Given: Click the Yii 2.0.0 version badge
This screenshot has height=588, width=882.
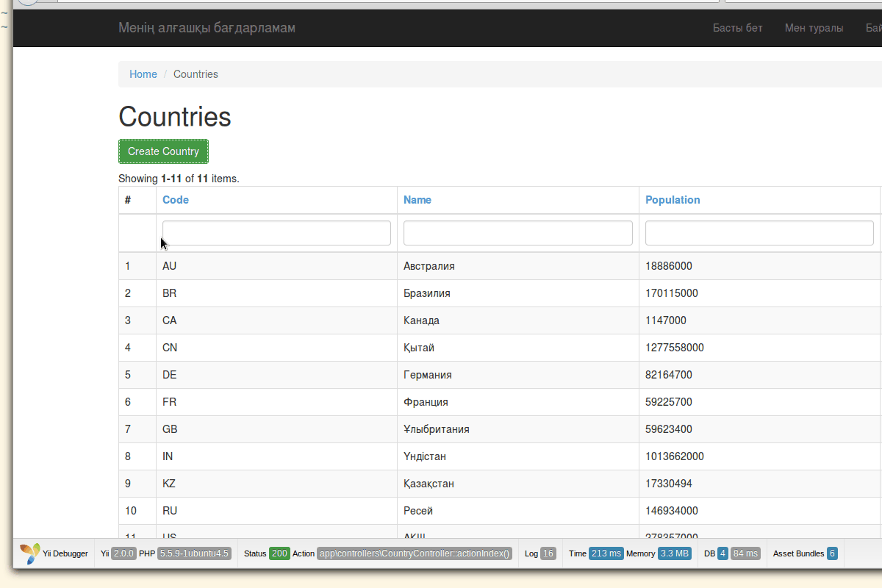Looking at the screenshot, I should [123, 553].
